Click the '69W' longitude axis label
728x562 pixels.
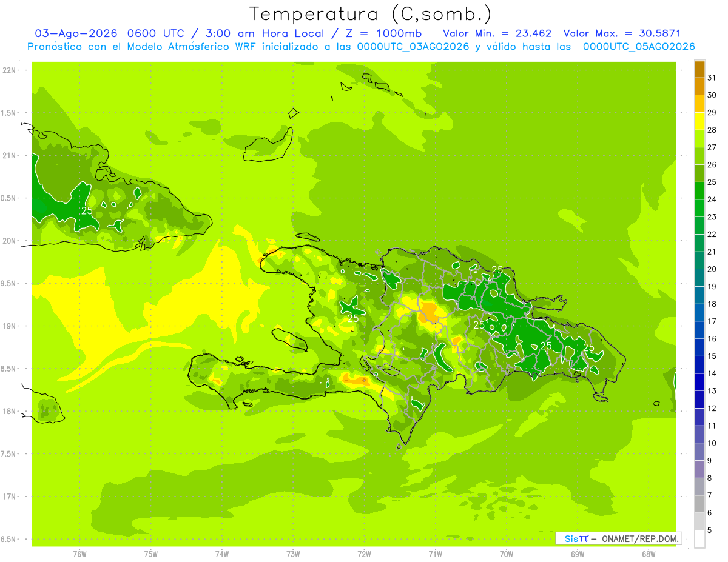click(x=578, y=554)
